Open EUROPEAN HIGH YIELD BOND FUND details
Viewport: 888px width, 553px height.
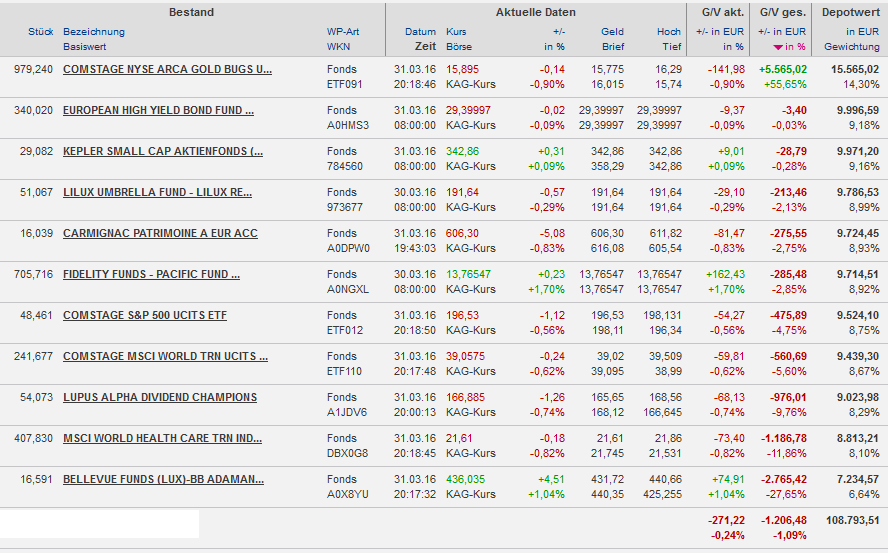158,110
